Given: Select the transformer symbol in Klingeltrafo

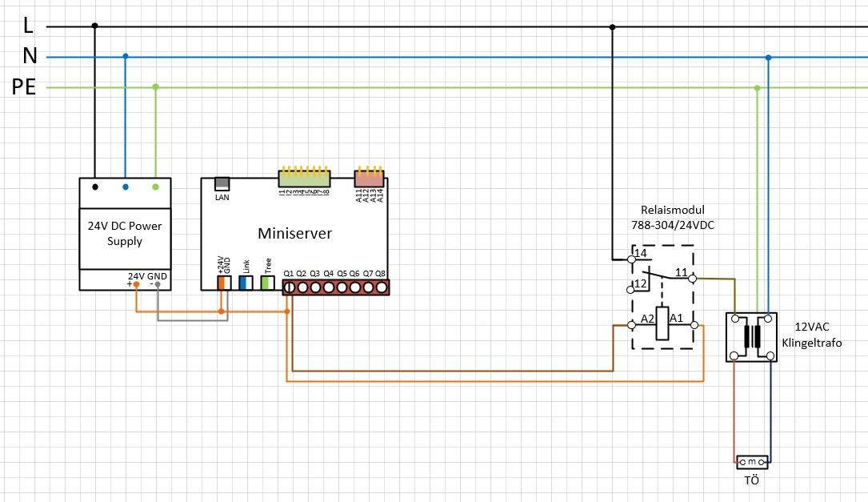Looking at the screenshot, I should 752,337.
